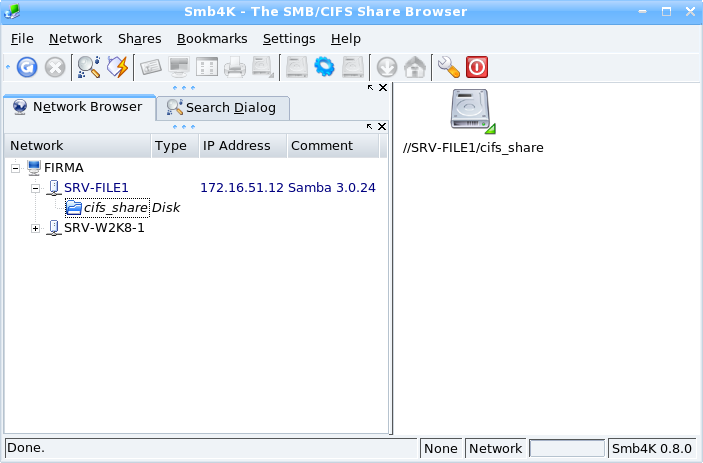The image size is (703, 463).
Task: Open the Bookmarks menu
Action: (x=212, y=39)
